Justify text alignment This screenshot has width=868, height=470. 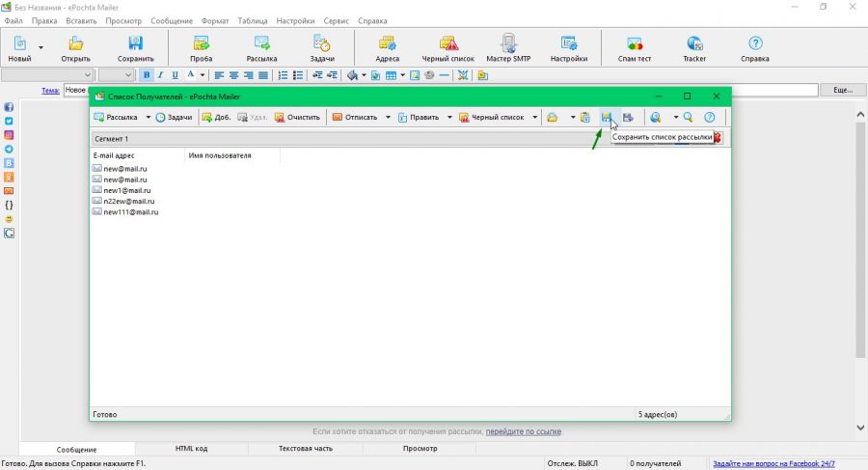pos(263,75)
